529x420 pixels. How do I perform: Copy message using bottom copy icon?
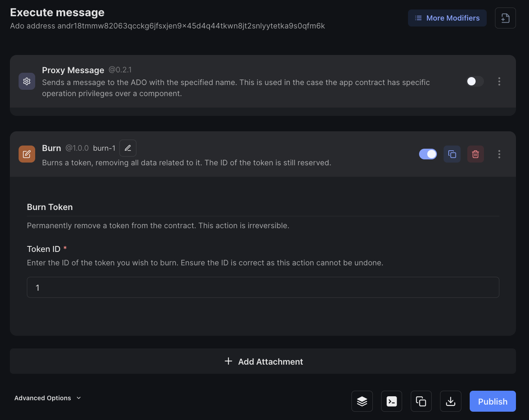point(421,401)
